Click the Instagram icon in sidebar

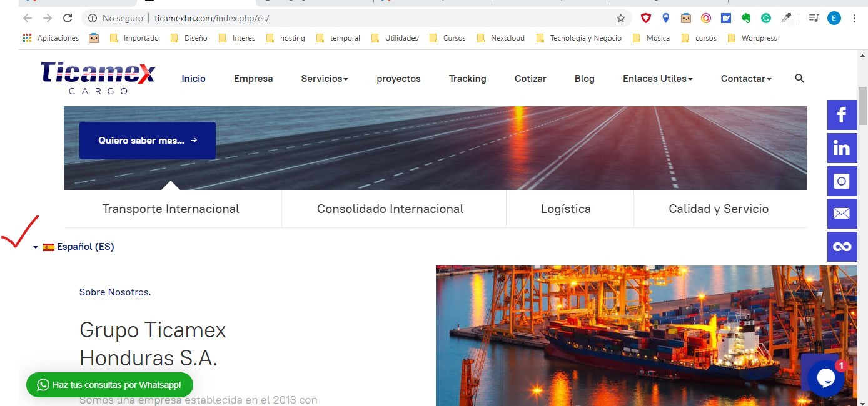(842, 181)
